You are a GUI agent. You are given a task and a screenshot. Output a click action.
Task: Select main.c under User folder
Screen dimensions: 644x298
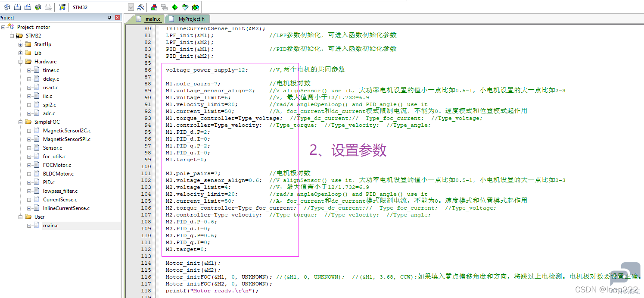(x=50, y=226)
